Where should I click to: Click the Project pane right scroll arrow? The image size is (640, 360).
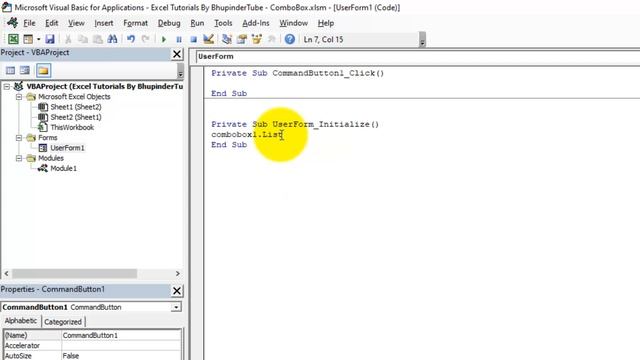click(178, 273)
